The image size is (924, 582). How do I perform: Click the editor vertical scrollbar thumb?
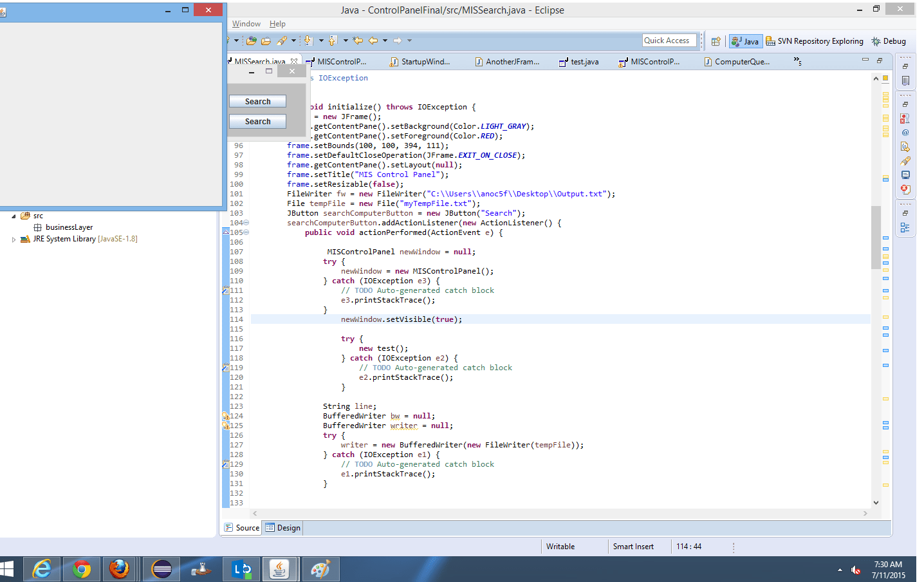point(876,237)
